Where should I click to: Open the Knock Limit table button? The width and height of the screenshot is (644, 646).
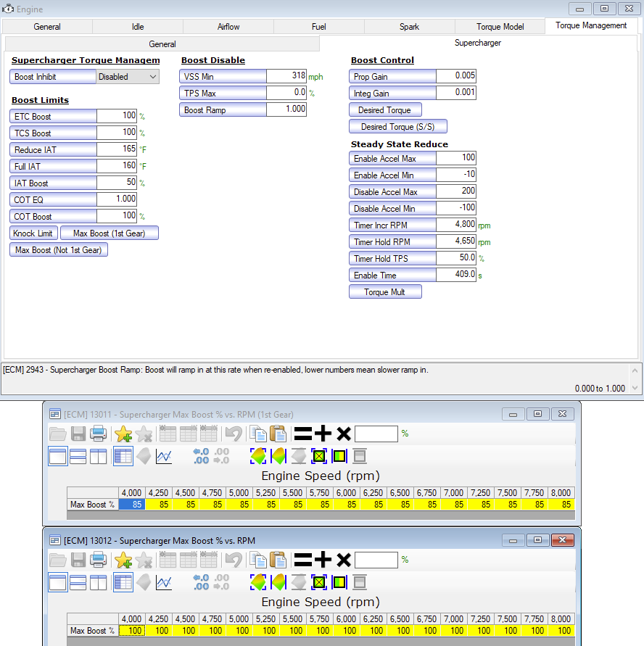[33, 233]
